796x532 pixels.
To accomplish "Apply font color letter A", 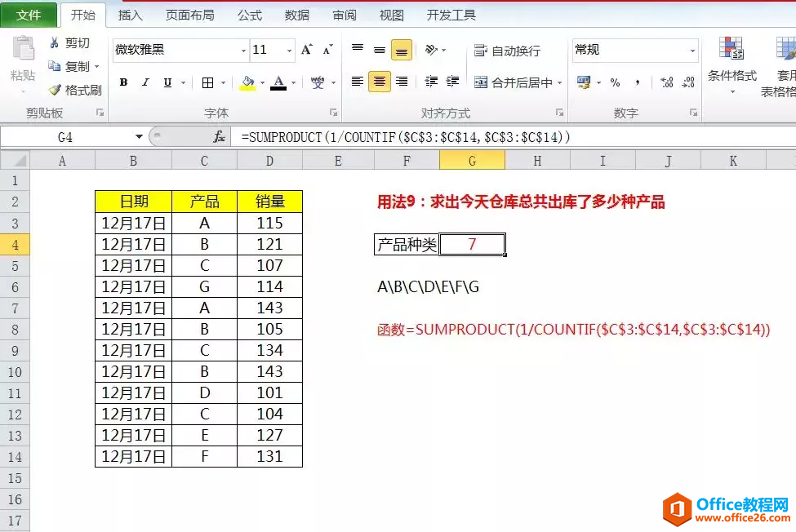I will (278, 82).
